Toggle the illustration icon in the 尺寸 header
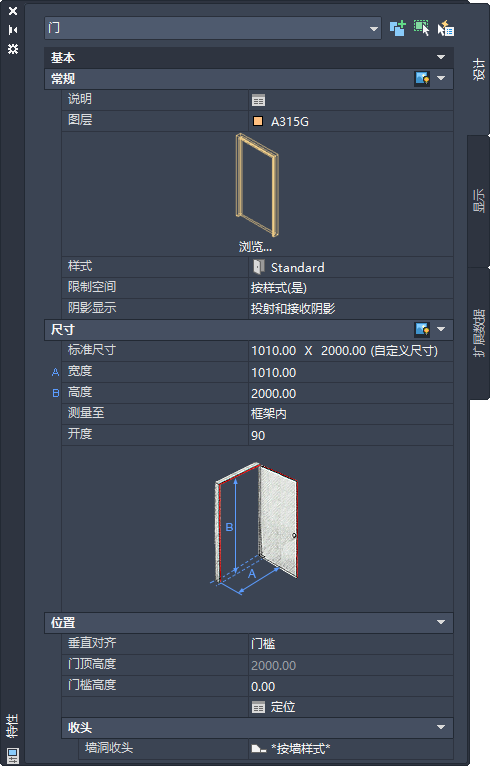The width and height of the screenshot is (490, 766). click(x=422, y=329)
